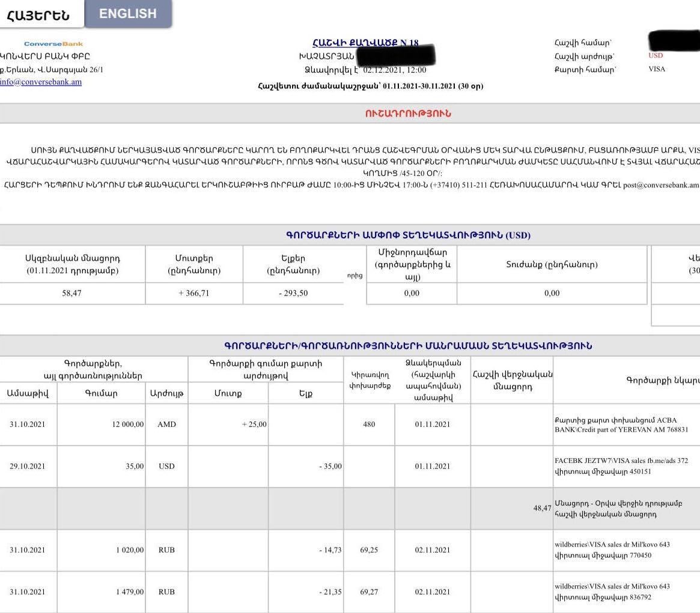Click the exchange rate cell 69,25
The width and height of the screenshot is (700, 613).
point(369,550)
